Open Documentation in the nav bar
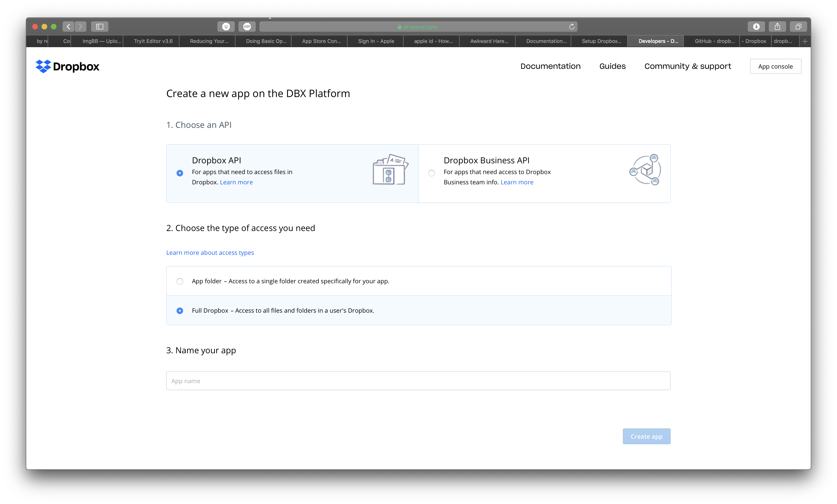Viewport: 837px width, 504px height. pos(550,66)
